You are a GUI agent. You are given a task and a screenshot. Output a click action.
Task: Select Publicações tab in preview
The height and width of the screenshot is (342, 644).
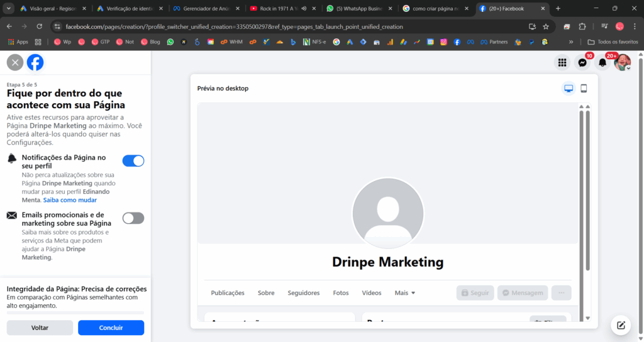pos(228,293)
